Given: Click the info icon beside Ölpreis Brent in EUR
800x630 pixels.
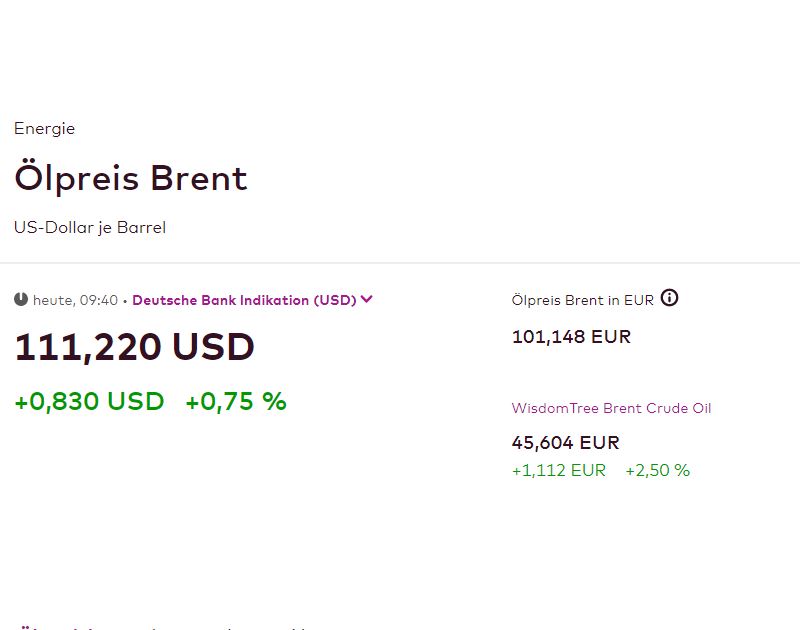Looking at the screenshot, I should [669, 297].
